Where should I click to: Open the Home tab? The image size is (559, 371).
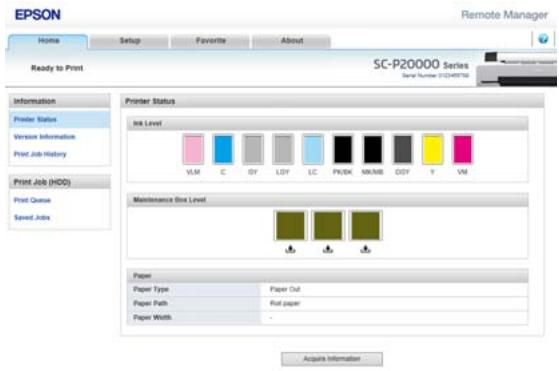click(x=48, y=41)
